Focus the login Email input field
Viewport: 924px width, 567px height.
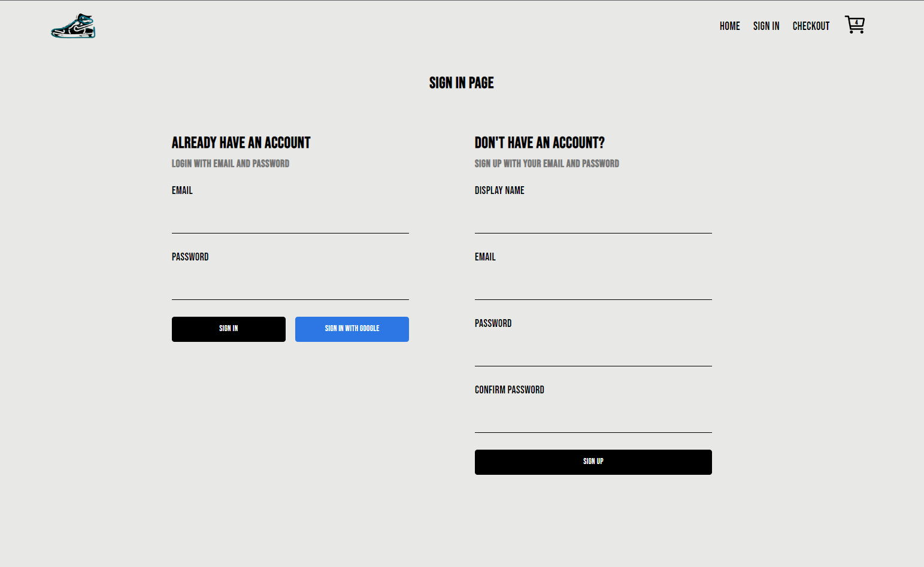click(x=290, y=220)
